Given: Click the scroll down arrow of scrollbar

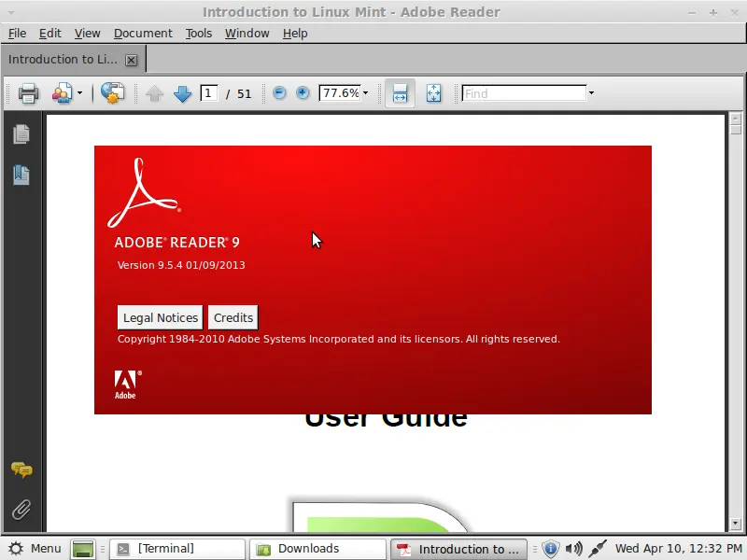Looking at the screenshot, I should (x=736, y=524).
